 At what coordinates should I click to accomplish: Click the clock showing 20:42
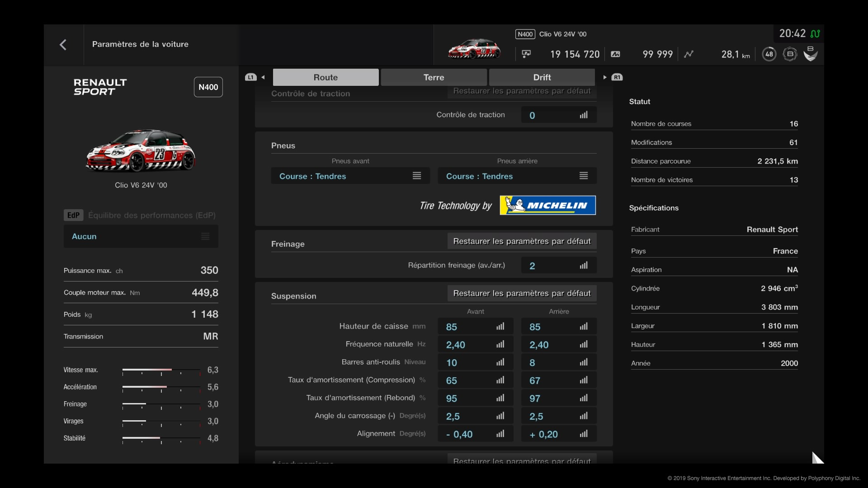(x=793, y=33)
